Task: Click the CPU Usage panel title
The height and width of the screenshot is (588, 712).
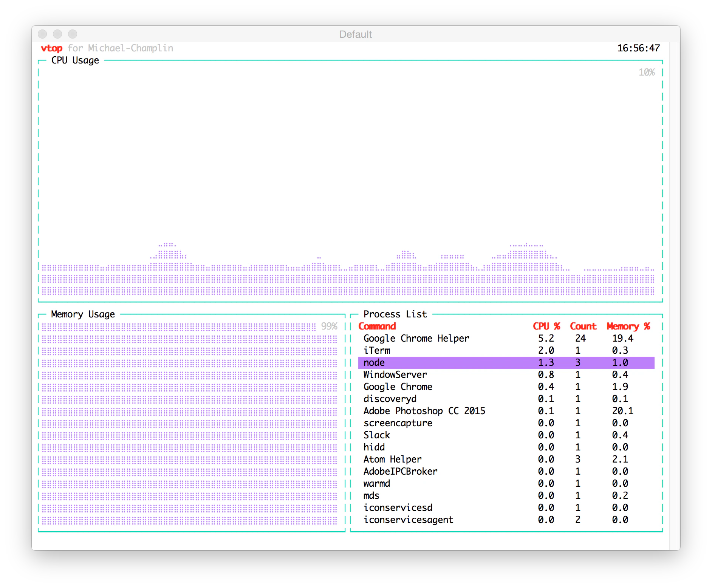Action: [x=75, y=60]
